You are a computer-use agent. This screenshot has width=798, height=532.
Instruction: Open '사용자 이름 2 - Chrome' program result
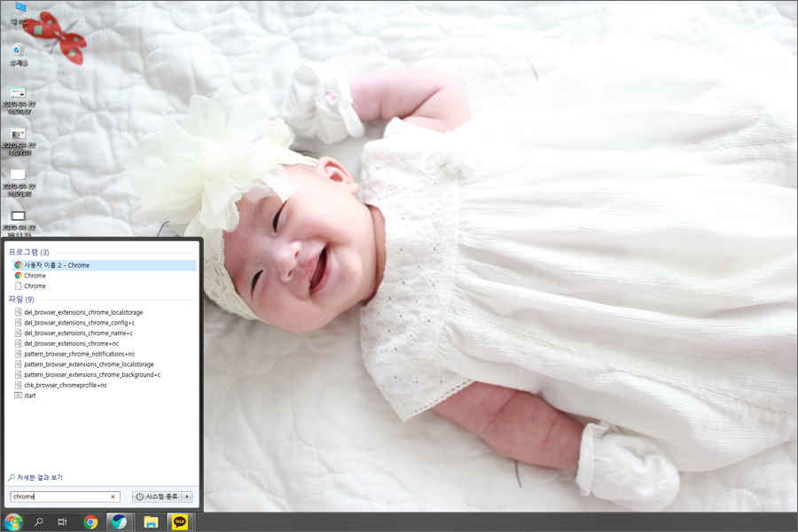coord(104,265)
